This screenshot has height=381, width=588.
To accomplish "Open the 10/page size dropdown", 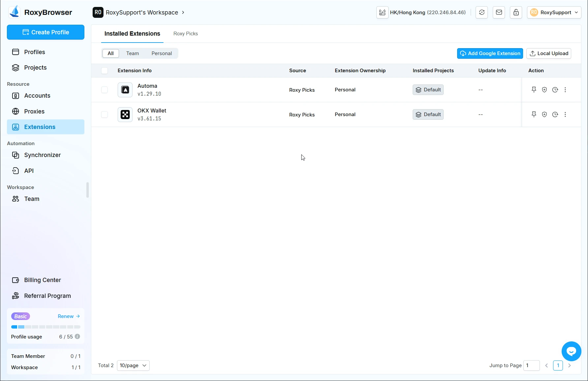I will click(x=133, y=365).
